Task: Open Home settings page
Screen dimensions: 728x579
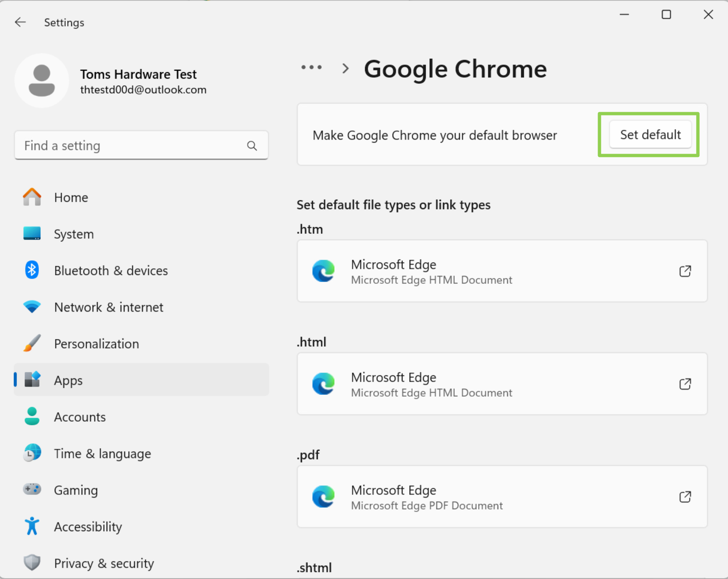Action: [x=141, y=197]
